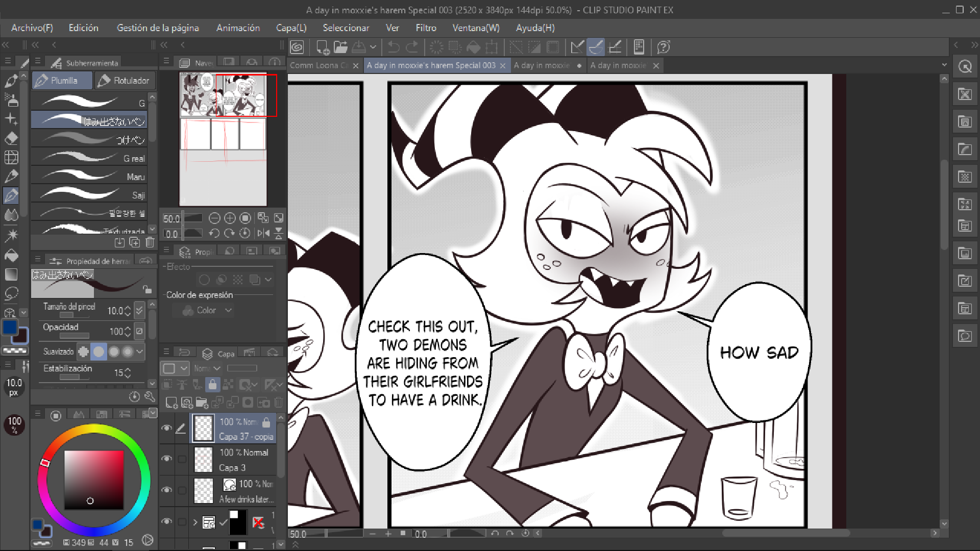The width and height of the screenshot is (980, 551).
Task: Open Clip Studio support help icon
Action: point(664,47)
